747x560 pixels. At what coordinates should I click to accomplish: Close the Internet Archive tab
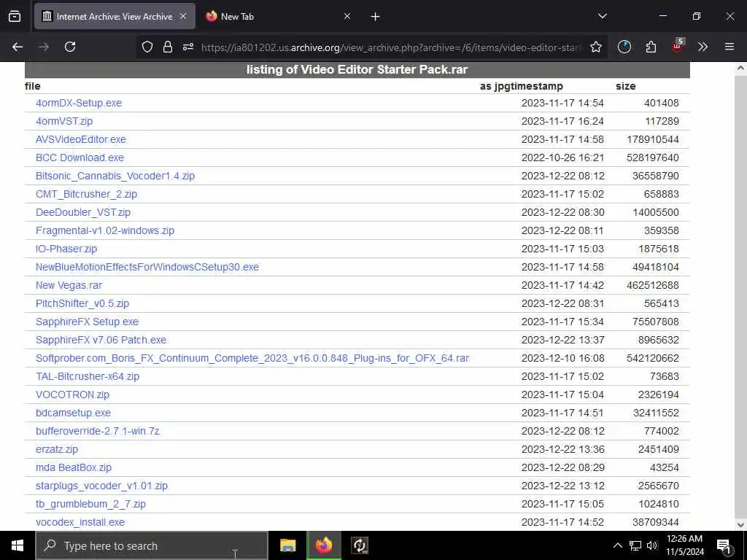(183, 16)
